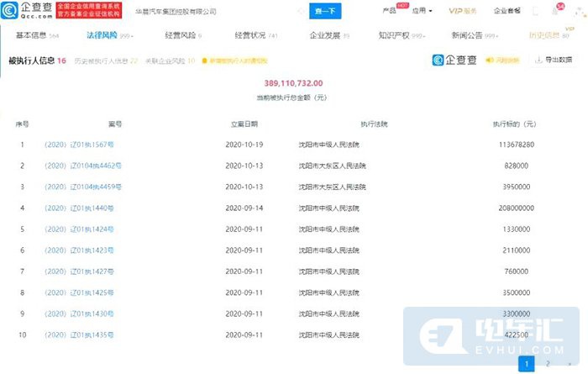588x374 pixels.
Task: Select the 新闻公告 tab
Action: click(475, 35)
